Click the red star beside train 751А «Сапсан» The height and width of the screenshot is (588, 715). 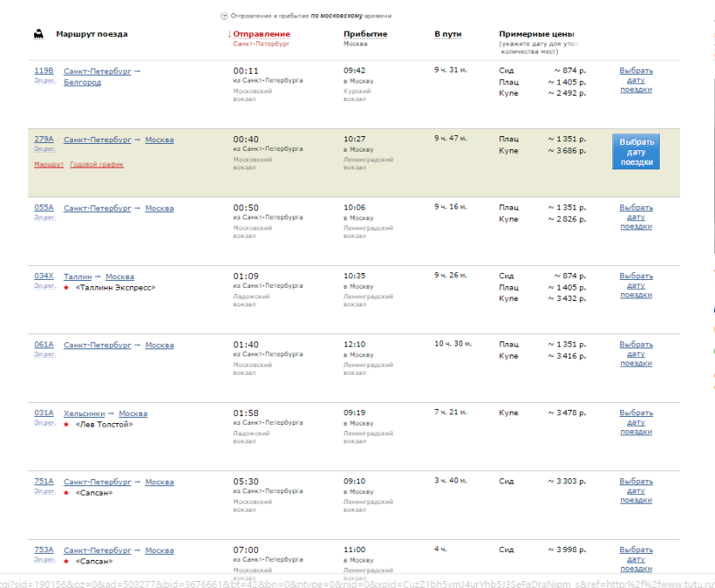66,493
